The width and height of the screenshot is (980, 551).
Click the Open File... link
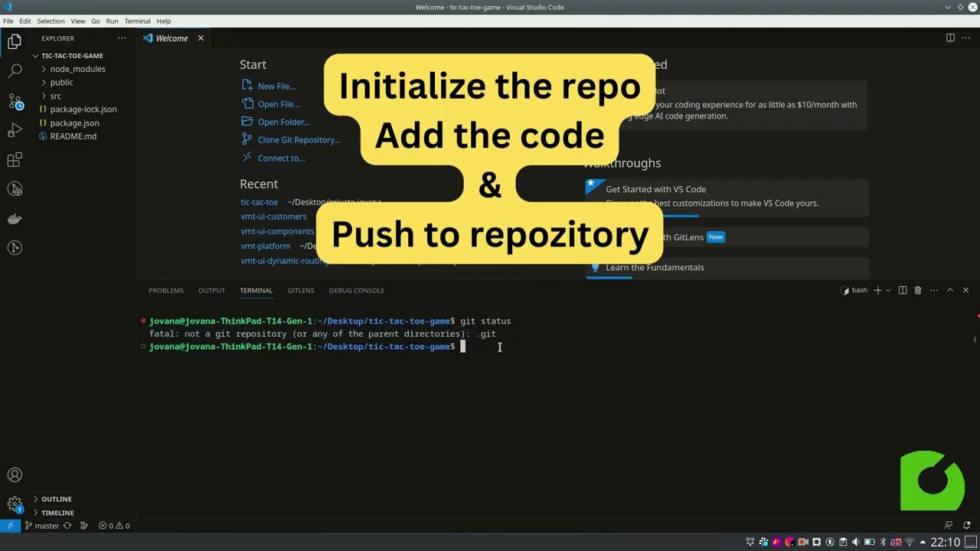279,104
